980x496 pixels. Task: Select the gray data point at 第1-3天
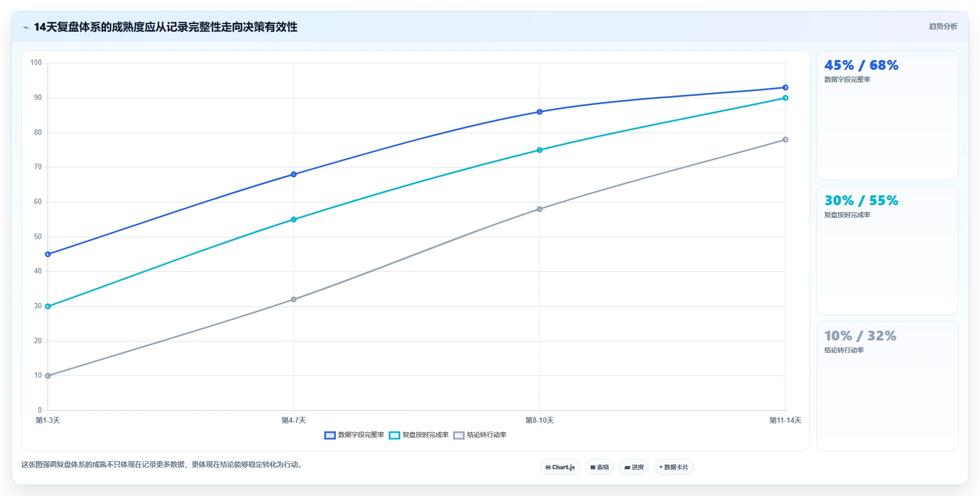48,376
